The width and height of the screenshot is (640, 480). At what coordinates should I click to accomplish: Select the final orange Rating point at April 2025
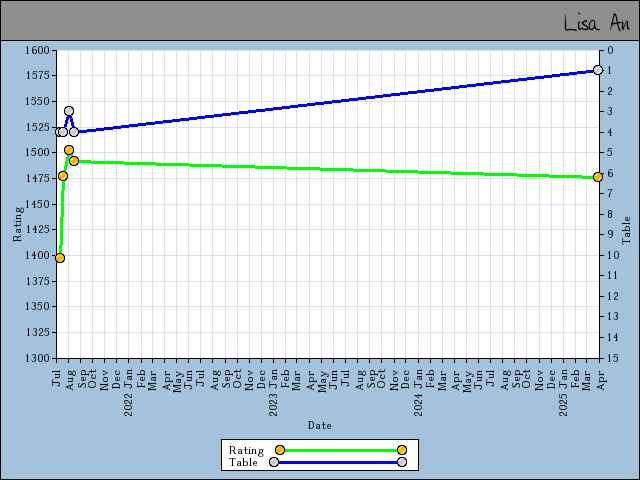(598, 177)
